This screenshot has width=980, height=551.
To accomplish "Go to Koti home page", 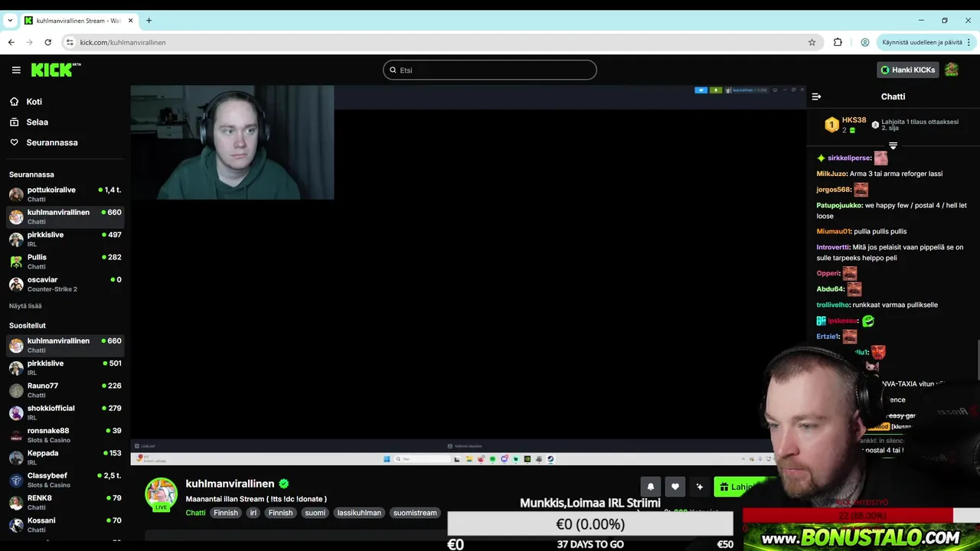I will (x=34, y=101).
